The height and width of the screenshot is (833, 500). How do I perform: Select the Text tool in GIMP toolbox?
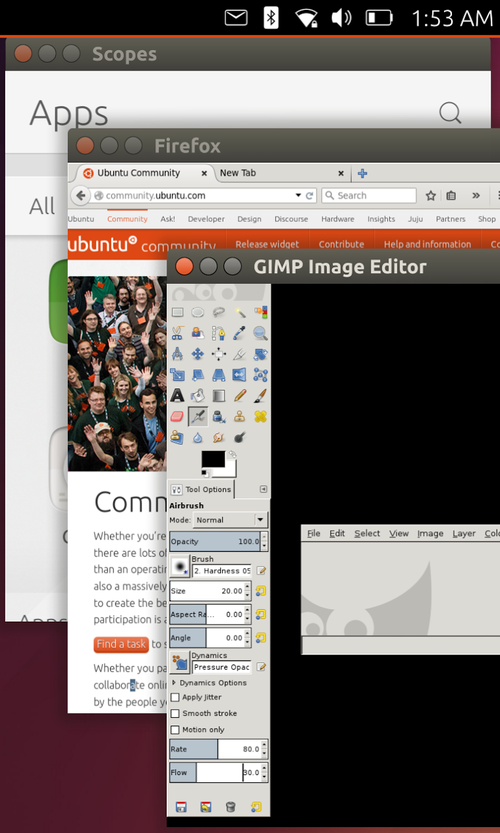[177, 395]
